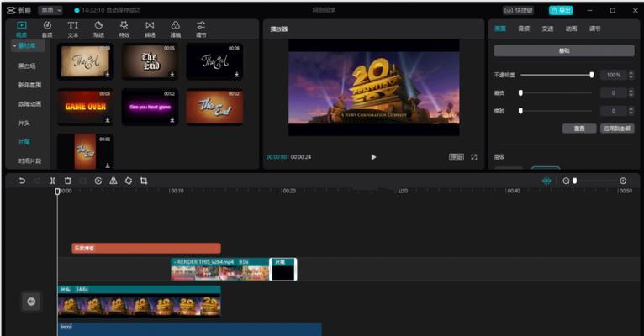The height and width of the screenshot is (336, 644).
Task: Select the 20th Century Fox intro clip on timeline
Action: (x=140, y=302)
